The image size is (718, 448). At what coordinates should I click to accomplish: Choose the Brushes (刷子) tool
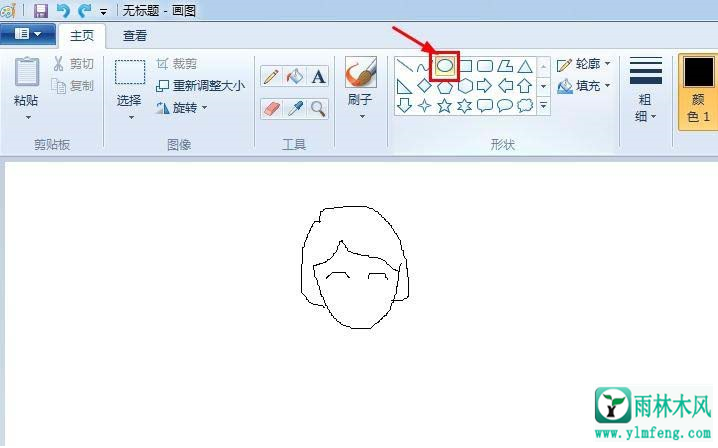click(x=361, y=72)
